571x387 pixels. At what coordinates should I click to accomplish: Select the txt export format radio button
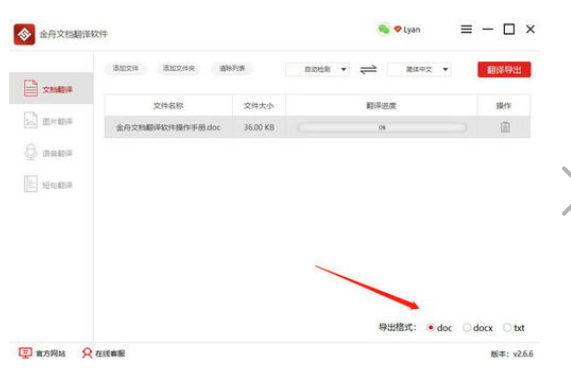coord(507,328)
